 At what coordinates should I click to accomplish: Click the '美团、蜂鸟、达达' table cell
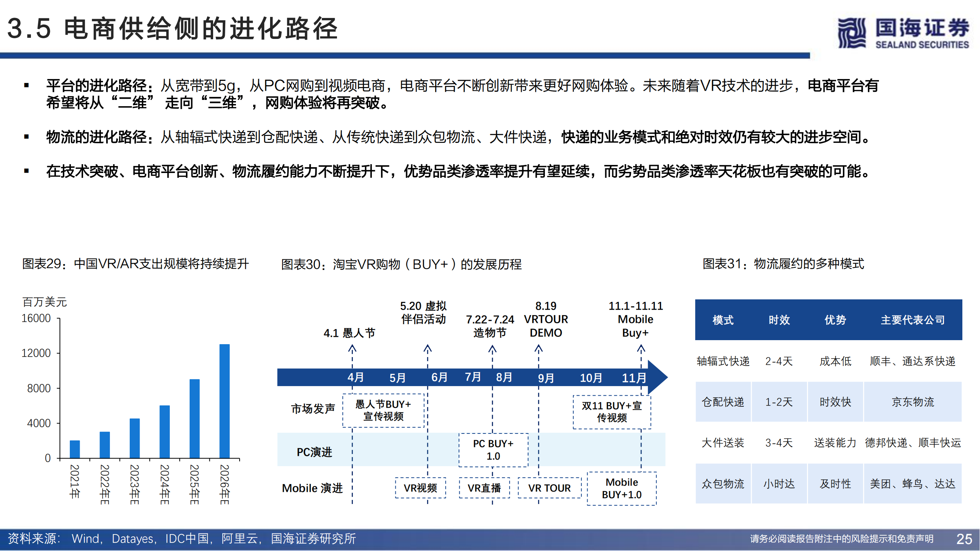pos(913,484)
